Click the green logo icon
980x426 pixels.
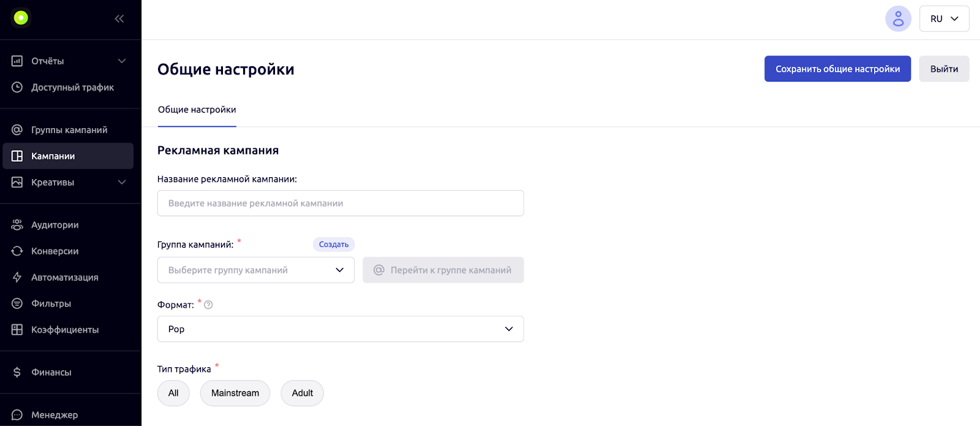tap(21, 18)
